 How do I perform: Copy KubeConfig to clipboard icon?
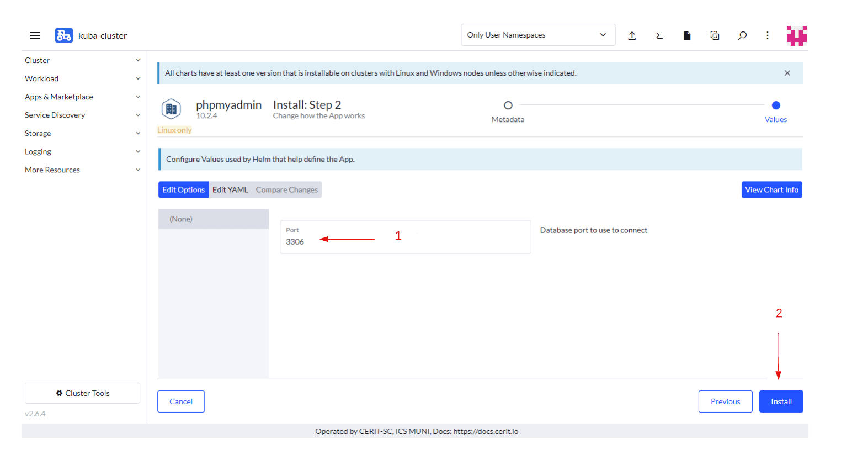715,35
